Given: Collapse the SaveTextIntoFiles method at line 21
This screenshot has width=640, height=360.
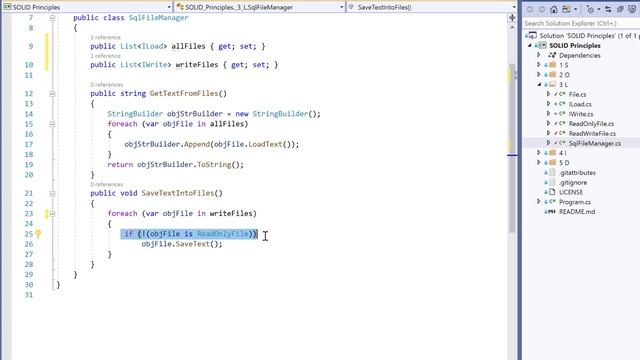Looking at the screenshot, I should click(x=52, y=193).
